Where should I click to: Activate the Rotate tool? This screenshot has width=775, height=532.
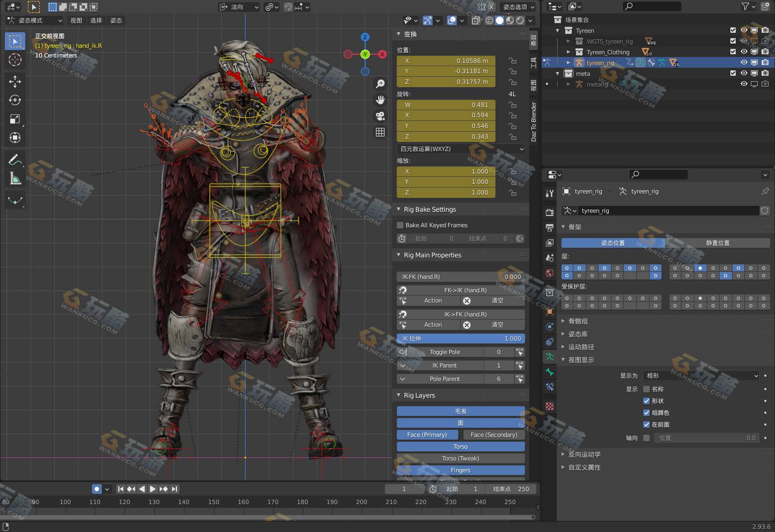[15, 100]
